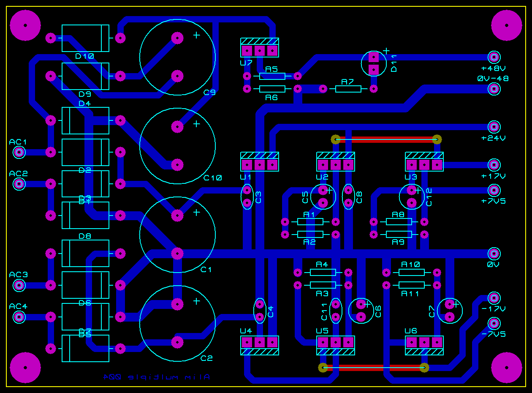Viewport: 532px width, 393px height.
Task: Click the -7V5 output terminal pad
Action: [494, 323]
